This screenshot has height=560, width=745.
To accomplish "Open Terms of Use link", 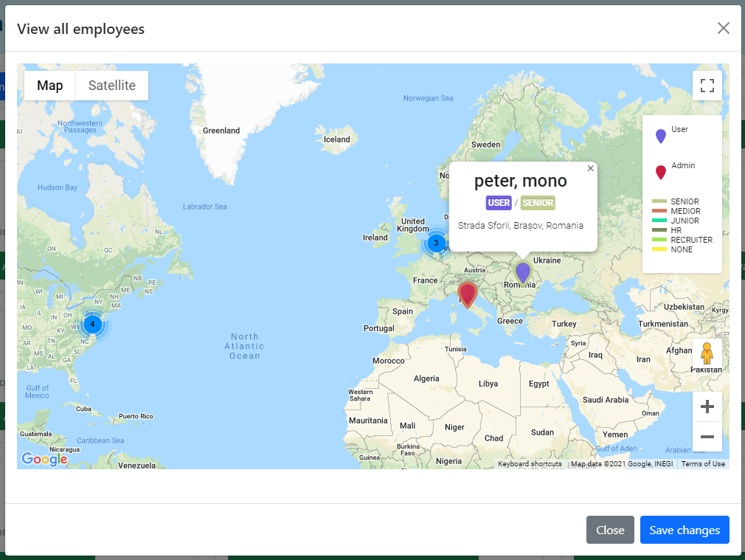I will (703, 464).
